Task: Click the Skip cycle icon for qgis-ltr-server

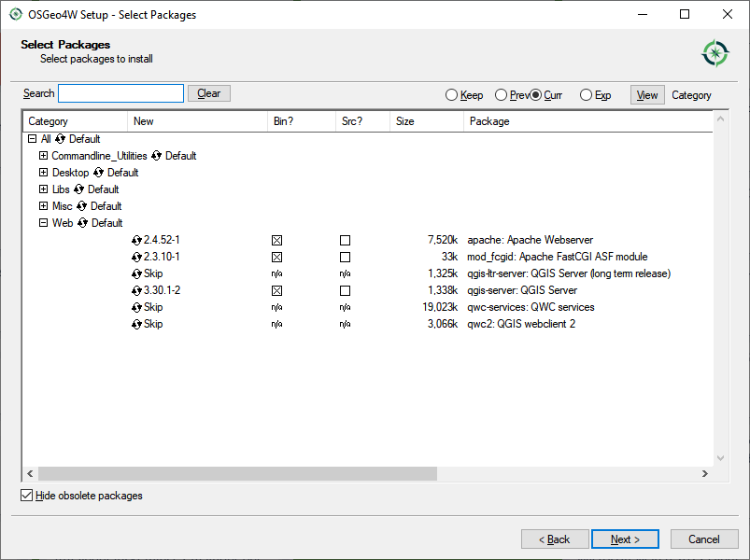Action: [x=137, y=273]
